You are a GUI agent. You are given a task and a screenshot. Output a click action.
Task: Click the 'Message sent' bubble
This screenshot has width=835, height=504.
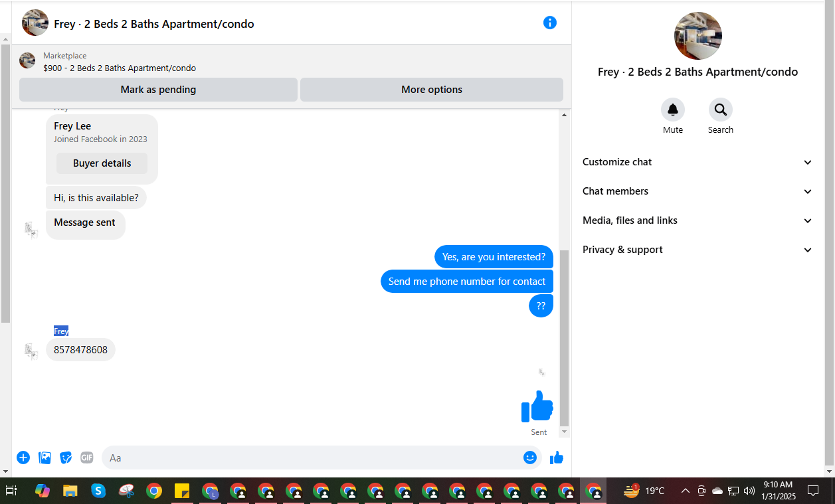[x=85, y=224]
